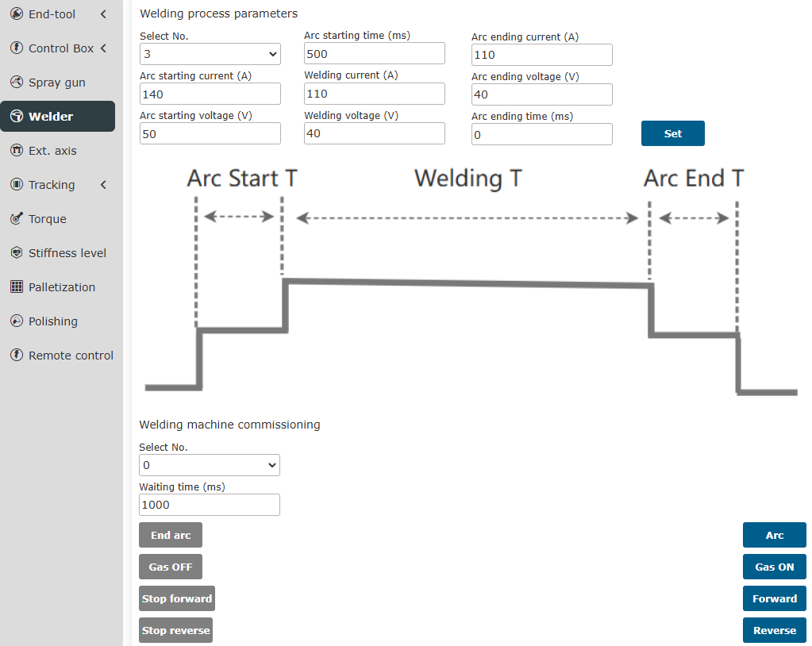Click the blue Arc button
Screen dimensions: 812x646
(x=774, y=536)
